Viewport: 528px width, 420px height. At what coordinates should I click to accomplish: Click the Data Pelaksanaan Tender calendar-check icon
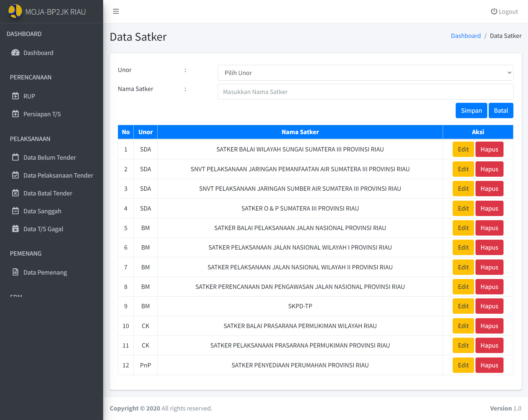click(15, 175)
